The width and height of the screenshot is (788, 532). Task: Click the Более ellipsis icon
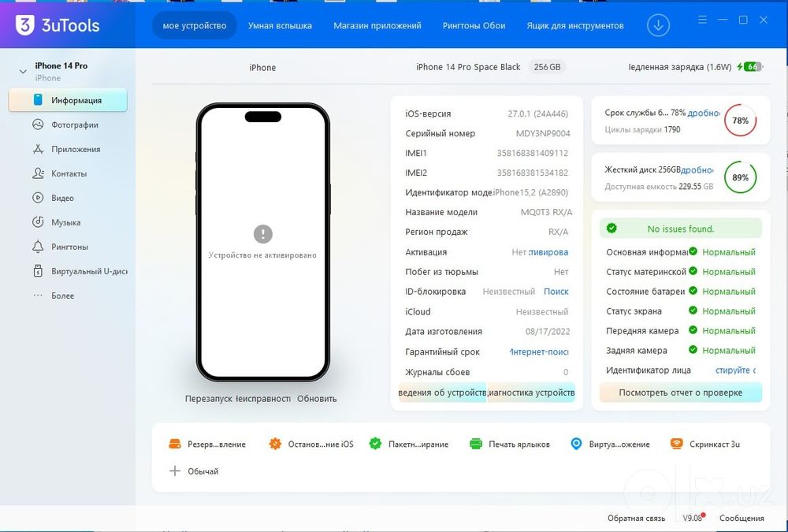(38, 296)
